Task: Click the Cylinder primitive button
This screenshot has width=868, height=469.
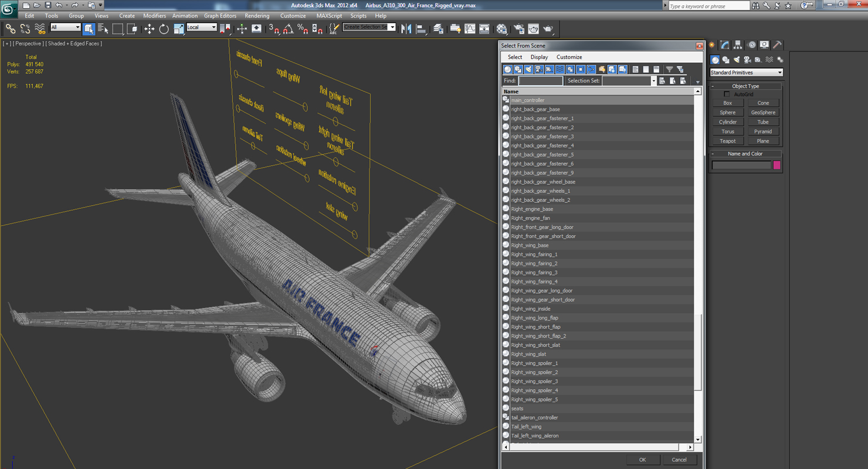Action: [728, 122]
